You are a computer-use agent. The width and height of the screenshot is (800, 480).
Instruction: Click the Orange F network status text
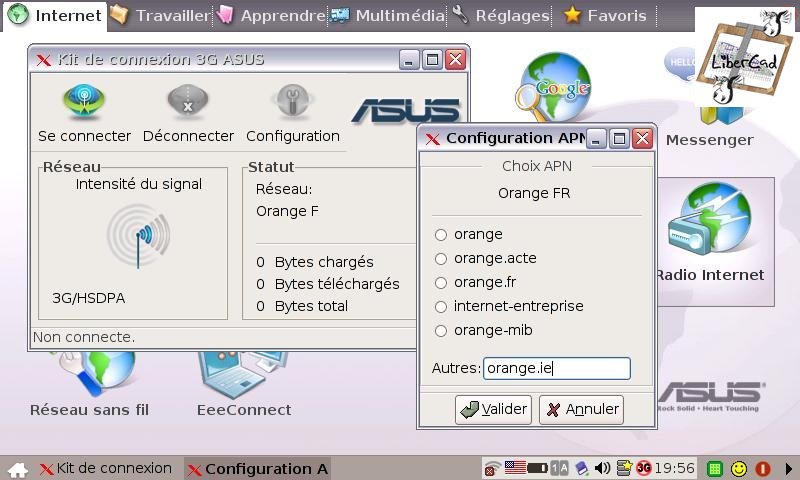[x=287, y=211]
